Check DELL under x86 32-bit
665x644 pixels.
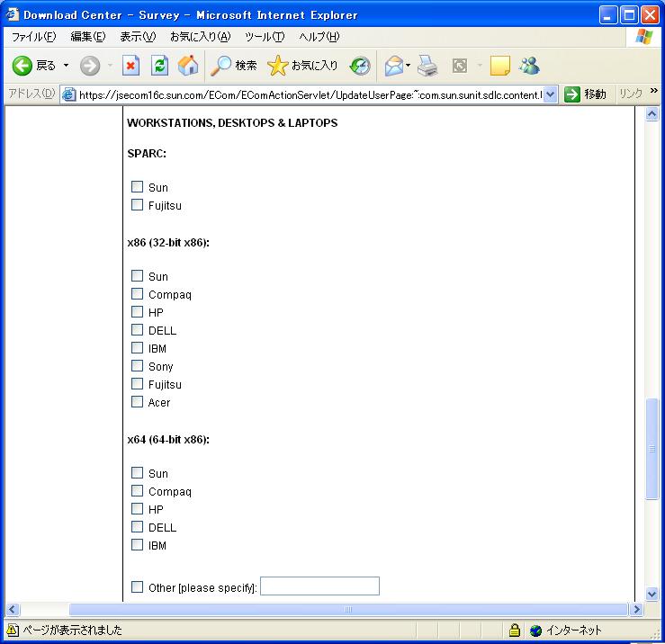pyautogui.click(x=137, y=329)
